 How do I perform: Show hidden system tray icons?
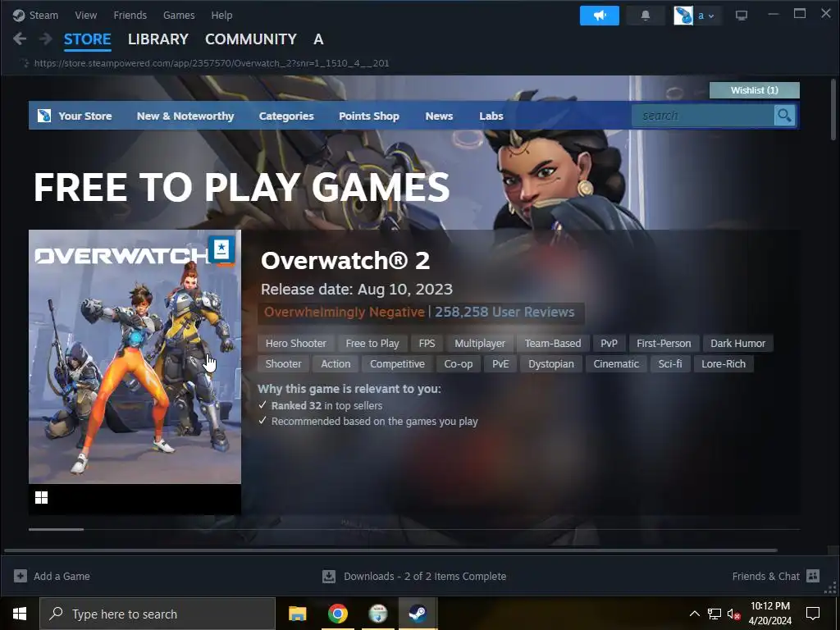[694, 614]
